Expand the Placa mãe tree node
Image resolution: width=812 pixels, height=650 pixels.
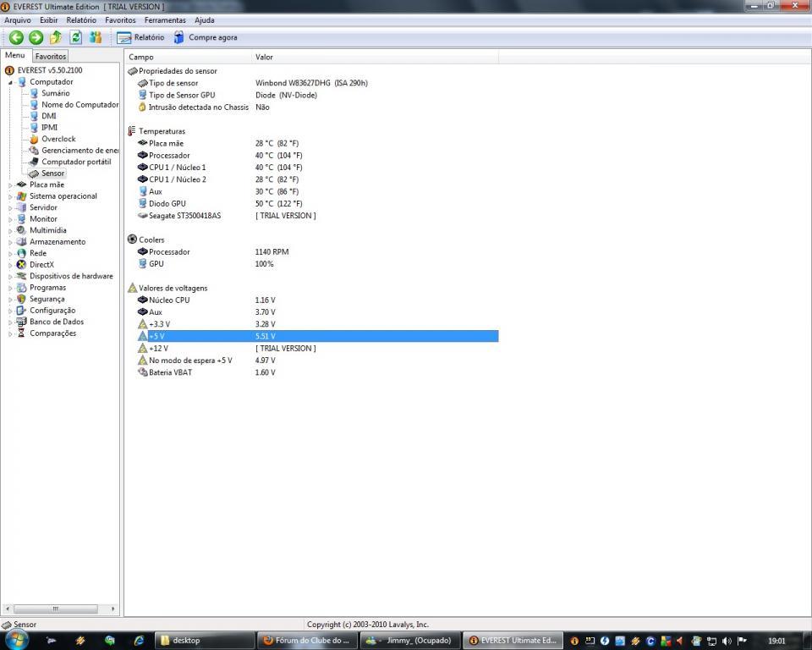[x=10, y=185]
